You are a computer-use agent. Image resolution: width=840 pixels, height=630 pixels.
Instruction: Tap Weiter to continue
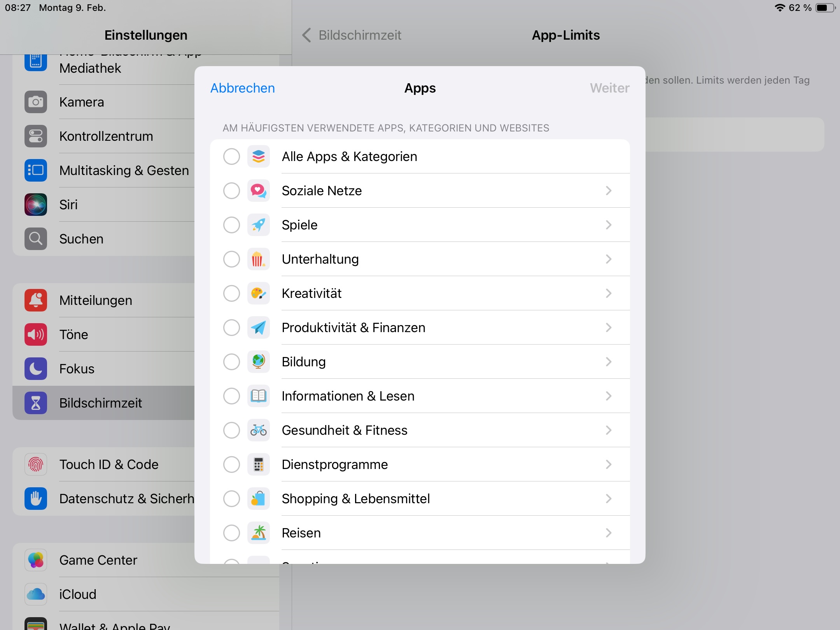609,88
